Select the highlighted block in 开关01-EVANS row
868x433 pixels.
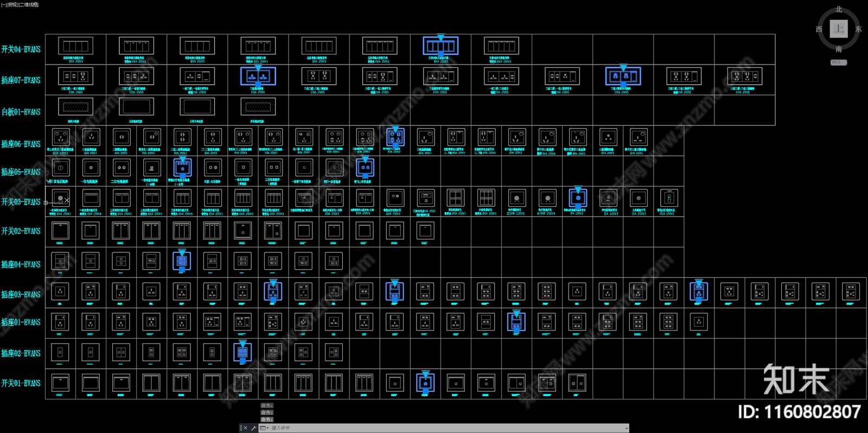[x=425, y=383]
